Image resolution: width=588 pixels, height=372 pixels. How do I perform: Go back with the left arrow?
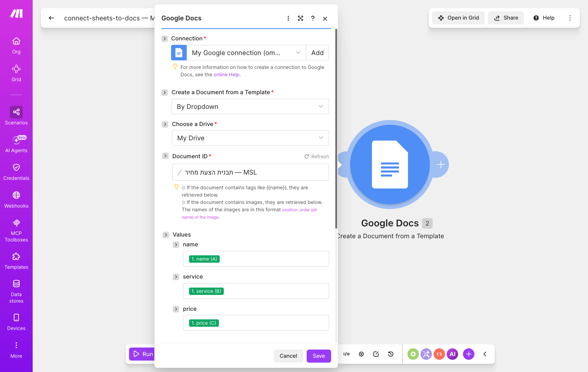[x=51, y=18]
